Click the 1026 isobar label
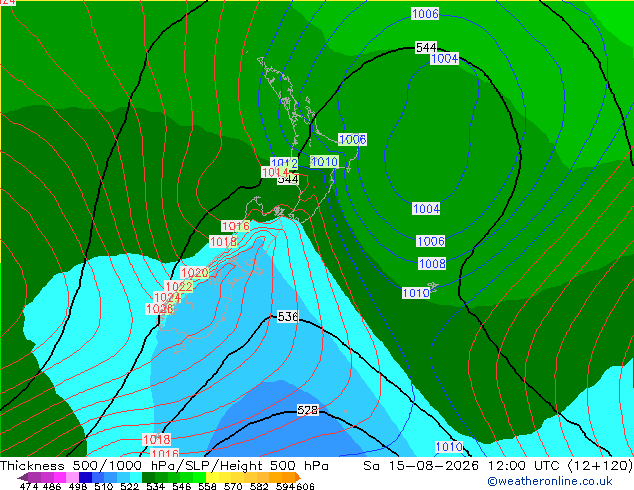Screen dimensions: 634x490 (159, 309)
